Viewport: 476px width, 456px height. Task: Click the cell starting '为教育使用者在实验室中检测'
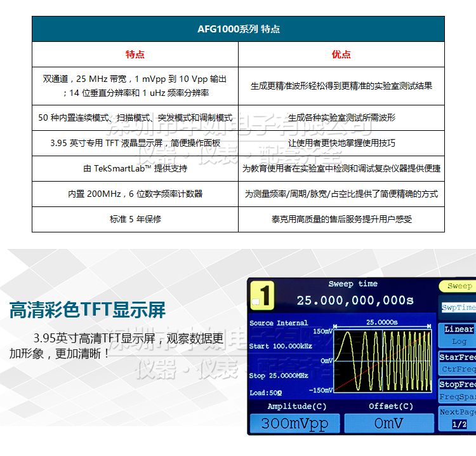click(341, 168)
